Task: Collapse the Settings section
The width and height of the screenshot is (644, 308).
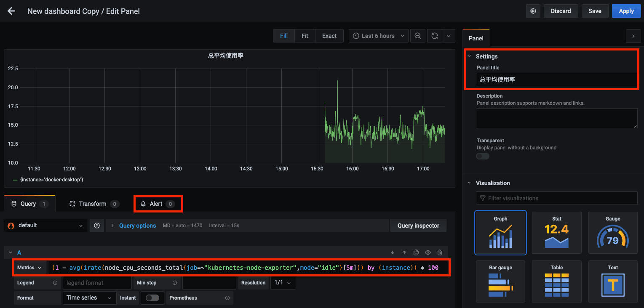Action: (x=469, y=56)
